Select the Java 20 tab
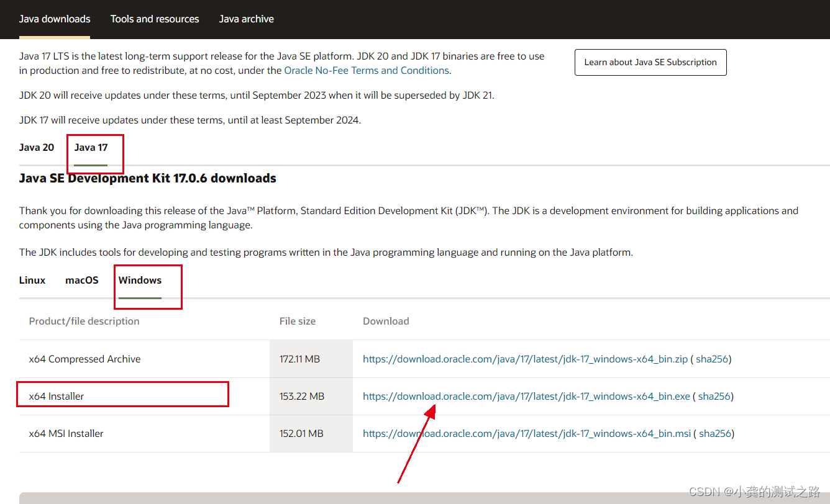Image resolution: width=830 pixels, height=504 pixels. pos(37,148)
